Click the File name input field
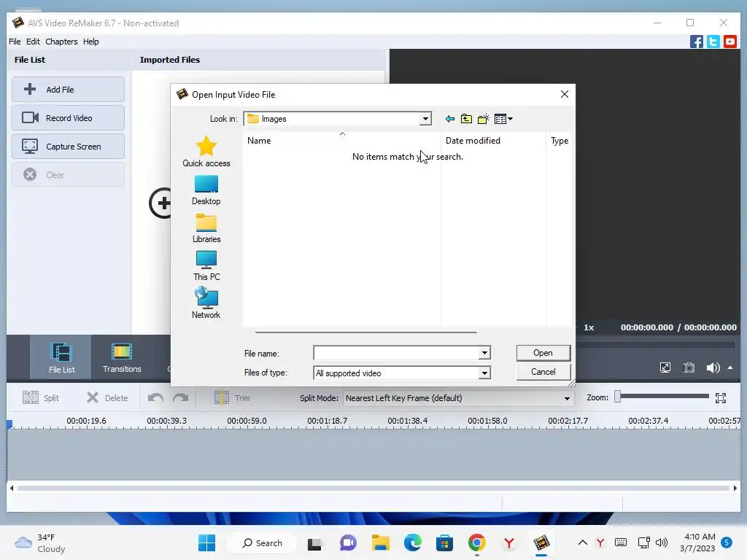The image size is (747, 560). tap(396, 354)
